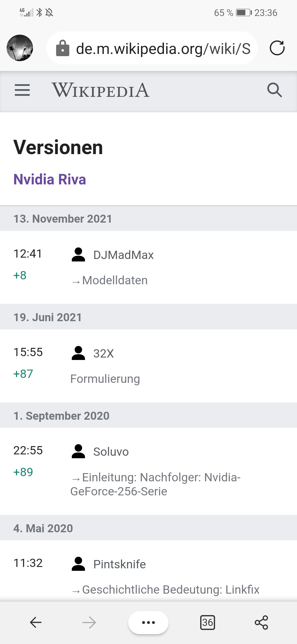The image size is (297, 644).
Task: Tap the browser forward arrow
Action: click(89, 622)
